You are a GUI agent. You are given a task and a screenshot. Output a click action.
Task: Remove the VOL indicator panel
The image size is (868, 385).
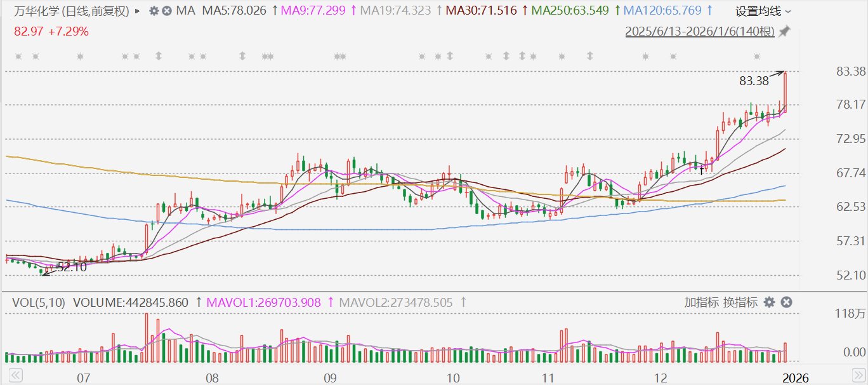[x=786, y=302]
